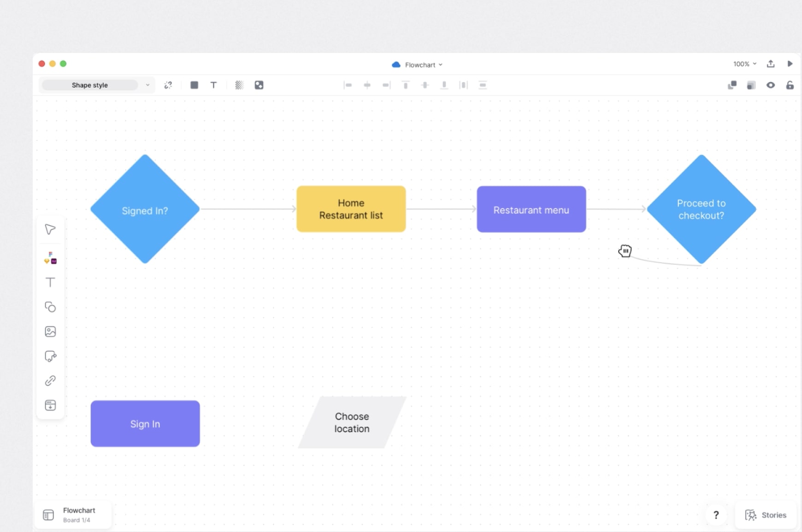802x532 pixels.
Task: Click the export share icon
Action: click(x=771, y=64)
